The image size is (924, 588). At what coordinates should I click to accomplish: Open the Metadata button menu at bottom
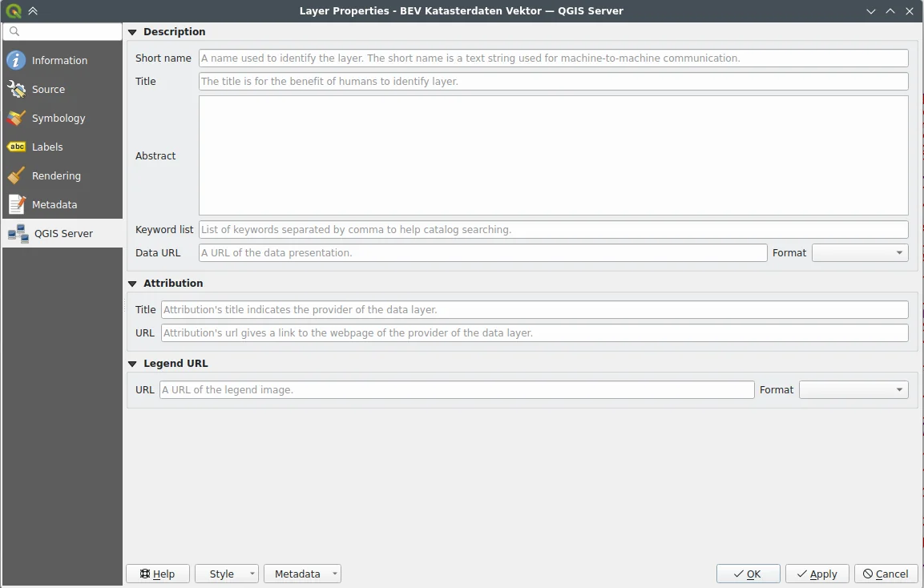[302, 574]
